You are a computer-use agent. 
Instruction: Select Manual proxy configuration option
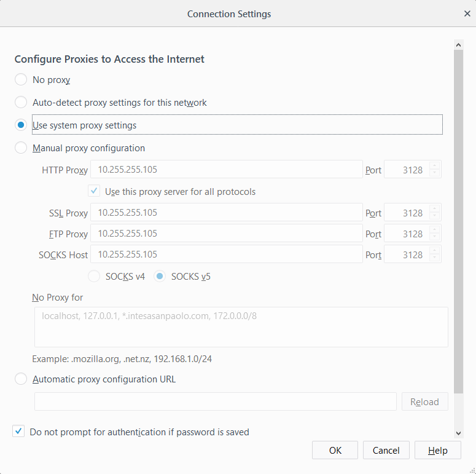[x=21, y=148]
